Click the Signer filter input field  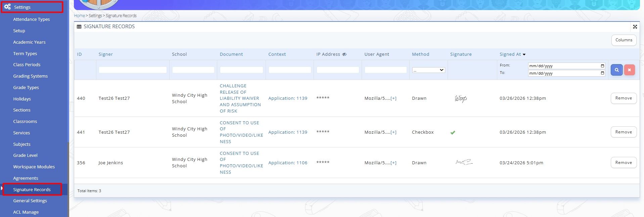(133, 70)
